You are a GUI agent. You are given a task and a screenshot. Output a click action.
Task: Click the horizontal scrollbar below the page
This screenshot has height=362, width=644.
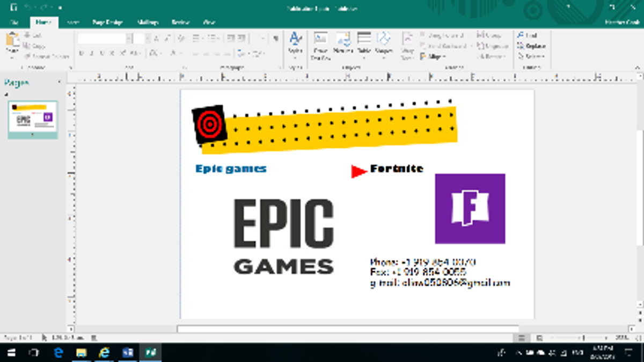(x=348, y=329)
